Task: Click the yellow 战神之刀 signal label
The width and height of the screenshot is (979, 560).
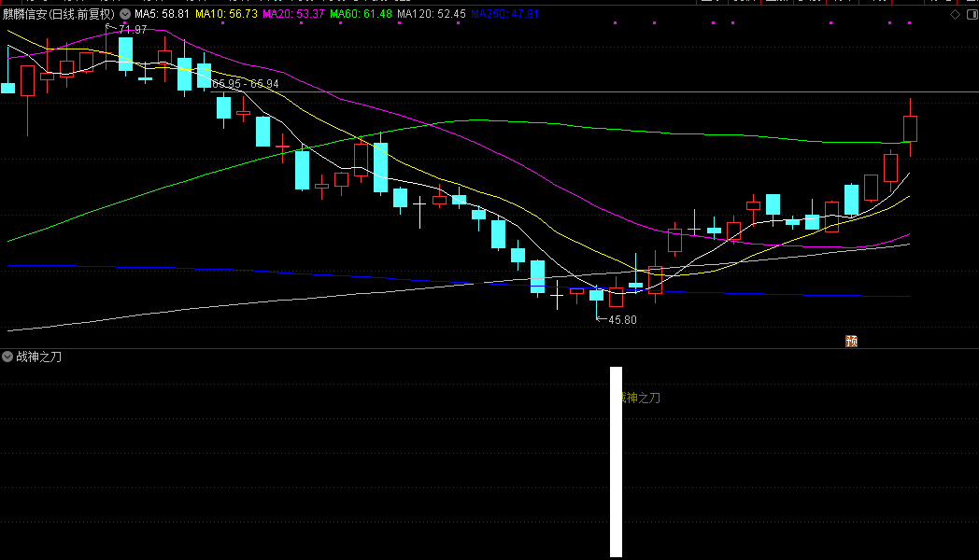Action: tap(641, 398)
